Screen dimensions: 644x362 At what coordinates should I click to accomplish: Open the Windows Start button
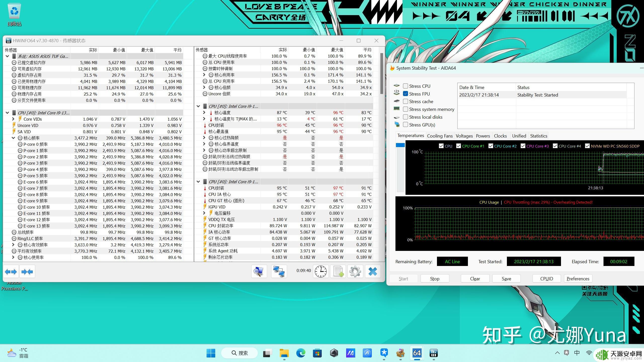[x=211, y=353]
